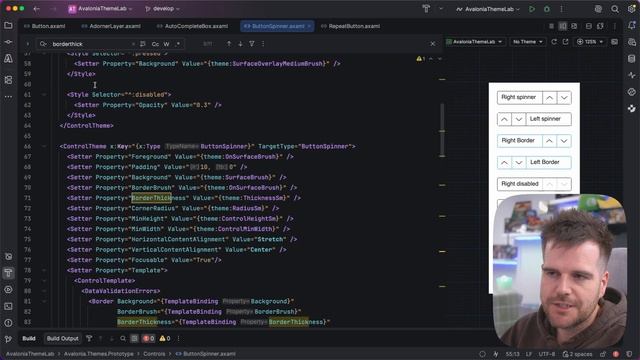The image size is (640, 360).
Task: Switch to AutoCompleteBox.axaml tab
Action: (192, 26)
